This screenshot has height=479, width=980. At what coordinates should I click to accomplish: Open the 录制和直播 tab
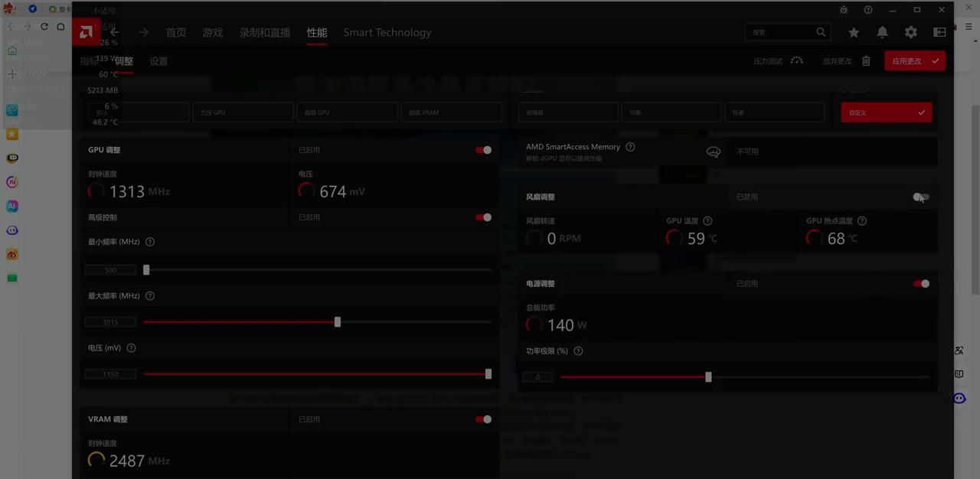(x=265, y=32)
